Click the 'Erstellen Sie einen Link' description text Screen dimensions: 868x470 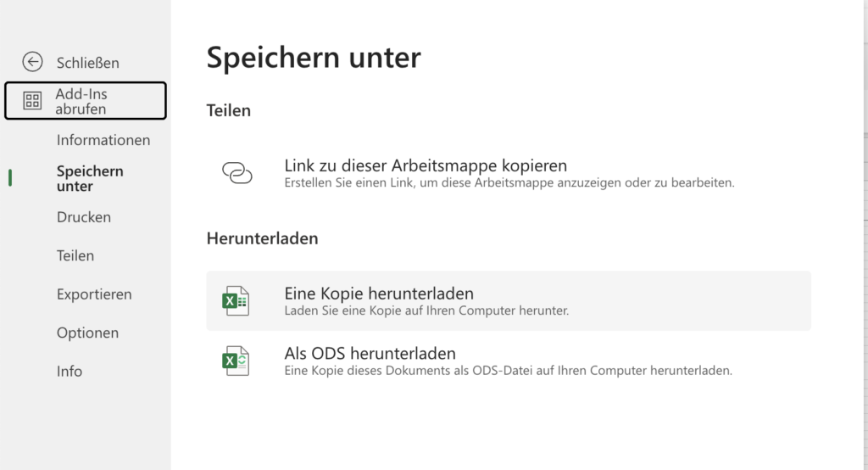click(509, 182)
